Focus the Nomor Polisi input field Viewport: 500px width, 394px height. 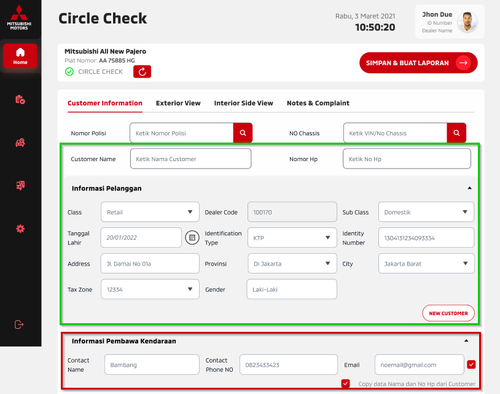pos(182,133)
